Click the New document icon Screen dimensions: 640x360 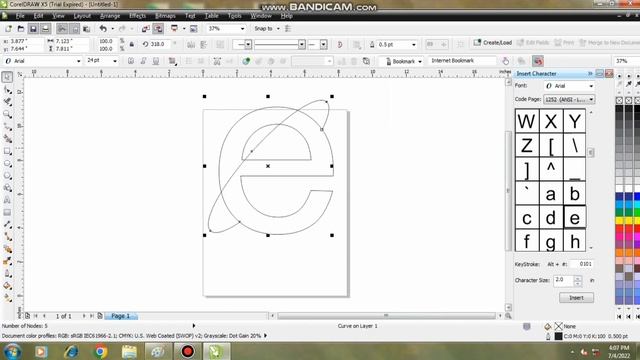click(x=8, y=29)
